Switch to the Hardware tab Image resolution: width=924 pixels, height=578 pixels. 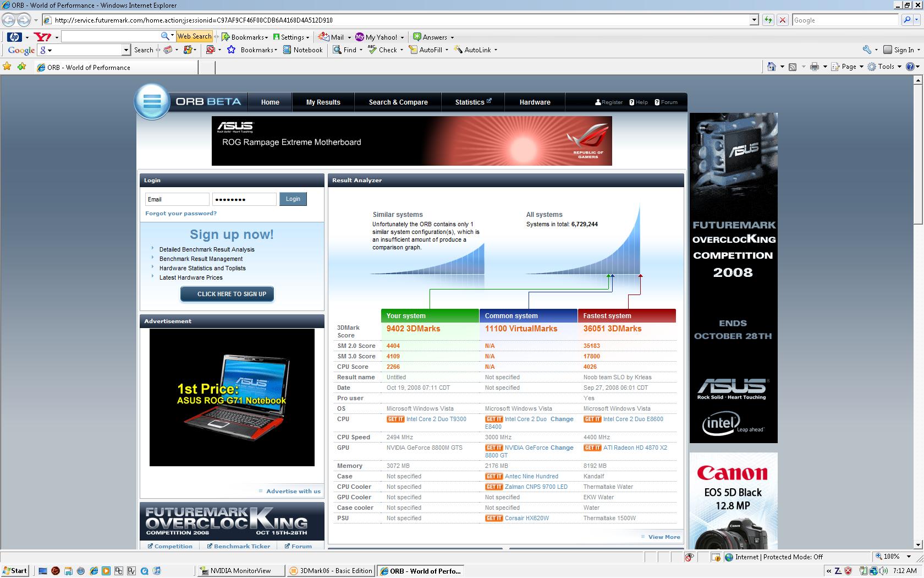535,102
